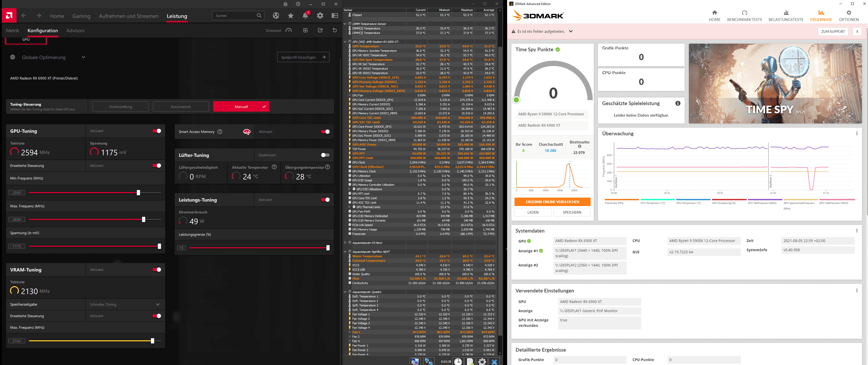Screen dimensions: 868x365
Task: Open Home tab in Radeon Software
Action: click(57, 16)
